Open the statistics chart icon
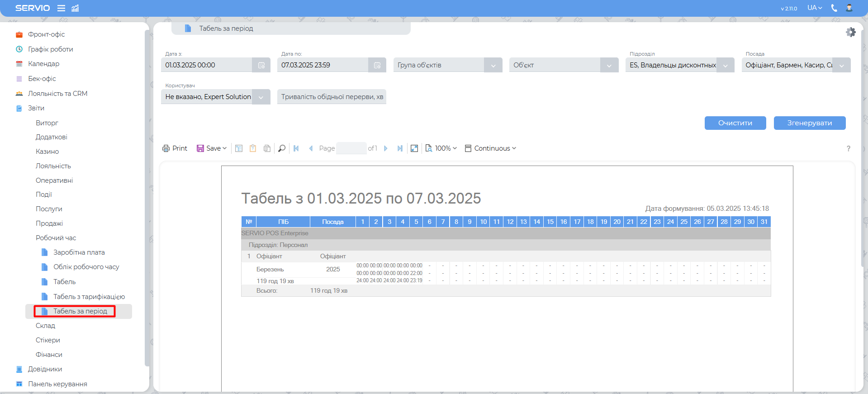Screen dimensions: 868x394 (x=75, y=8)
